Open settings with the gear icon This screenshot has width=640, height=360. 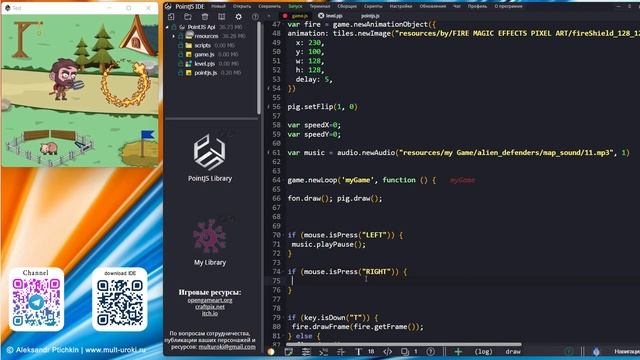tap(238, 17)
